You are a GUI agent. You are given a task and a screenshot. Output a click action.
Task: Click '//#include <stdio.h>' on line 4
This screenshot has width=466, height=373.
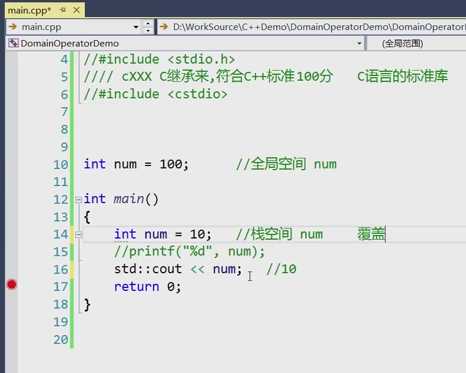[159, 59]
